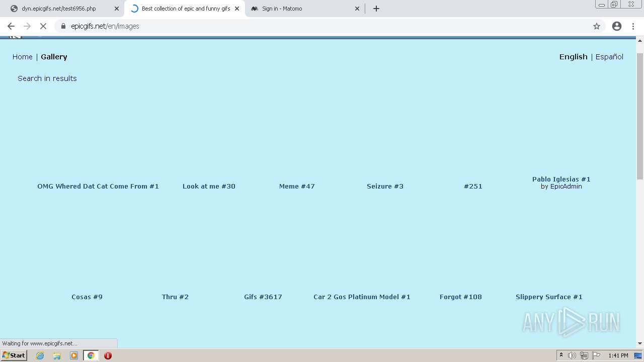Screen dimensions: 644x362
Task: Select the Best collection of epic and funny gifs tab
Action: 186,9
